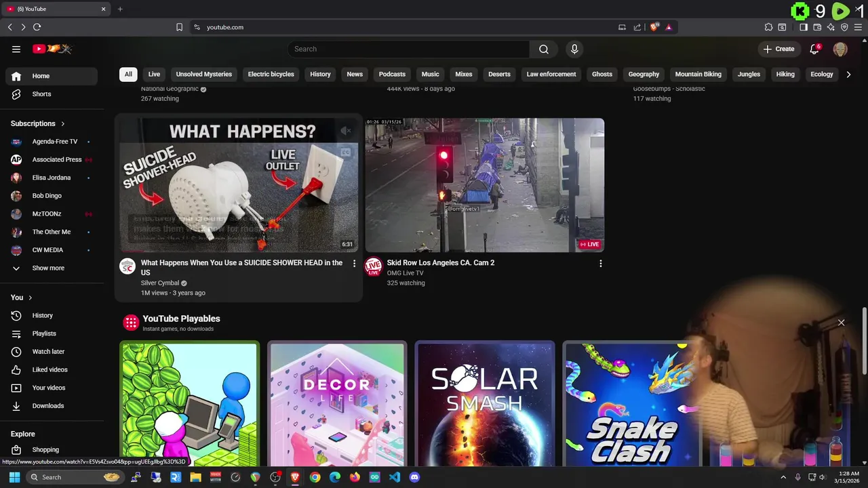Open the browser main menu
The height and width of the screenshot is (488, 868).
click(x=858, y=27)
